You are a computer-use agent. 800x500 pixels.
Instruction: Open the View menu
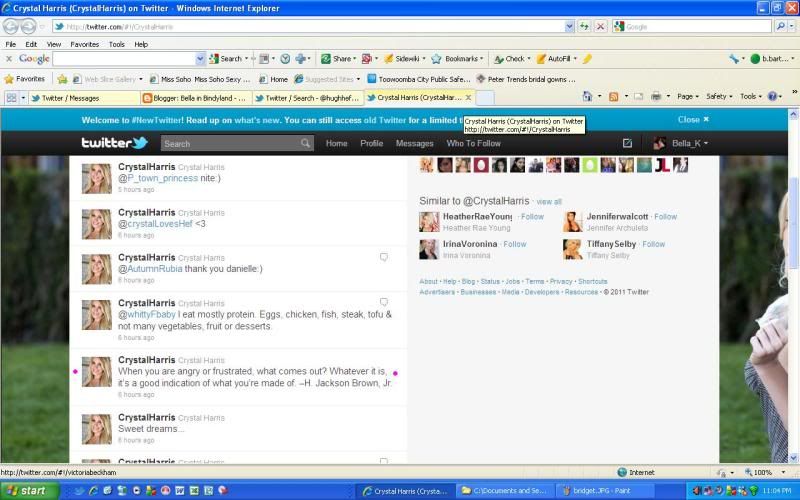point(54,44)
